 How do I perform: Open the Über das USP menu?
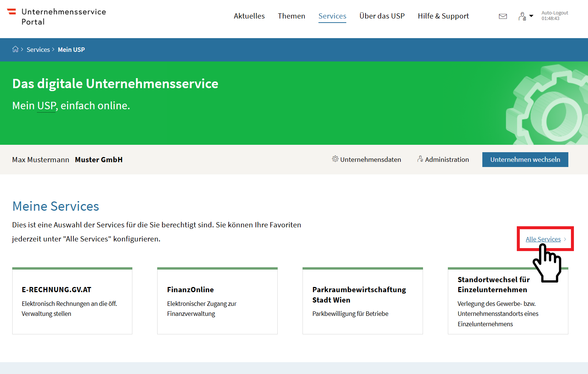click(x=382, y=16)
